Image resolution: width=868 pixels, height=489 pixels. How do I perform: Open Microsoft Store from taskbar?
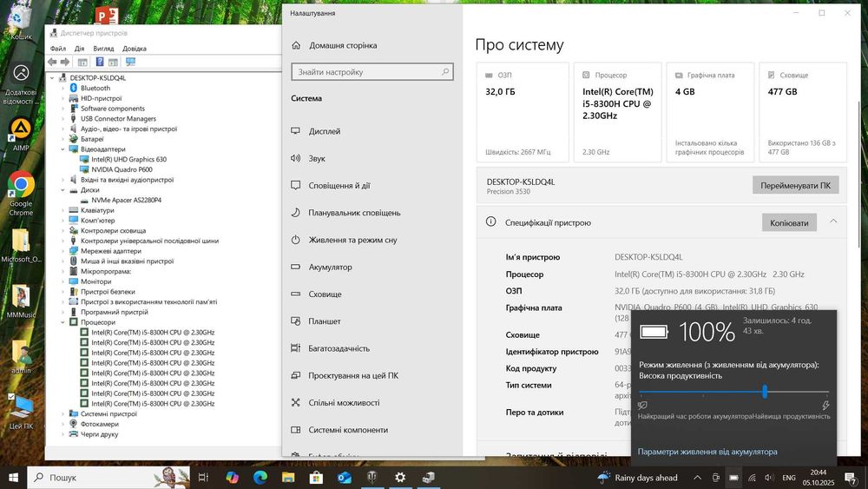(x=316, y=478)
